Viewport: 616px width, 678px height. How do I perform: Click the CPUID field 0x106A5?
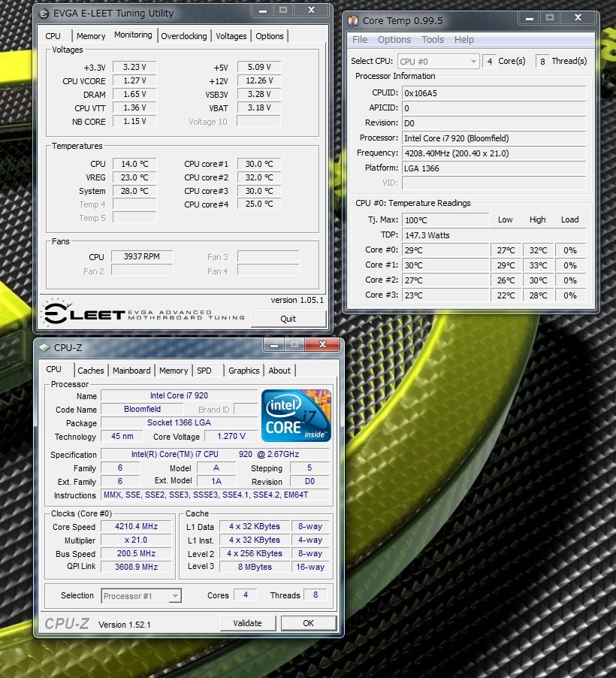tap(494, 93)
